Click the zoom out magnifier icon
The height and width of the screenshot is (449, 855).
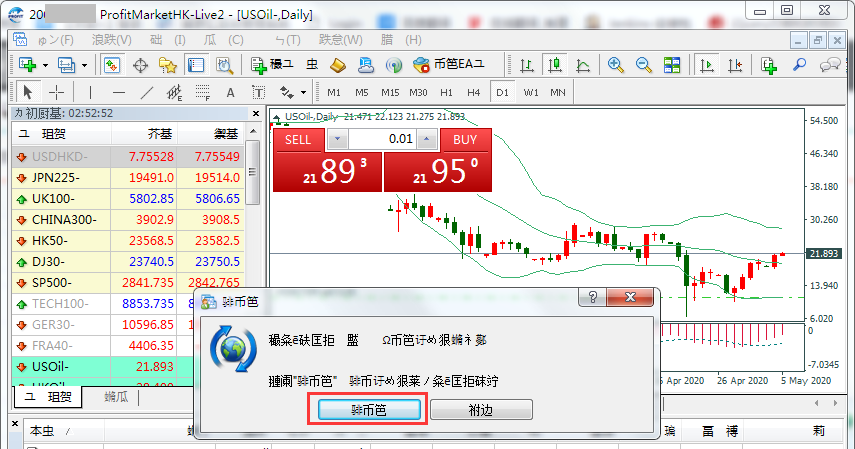click(643, 65)
